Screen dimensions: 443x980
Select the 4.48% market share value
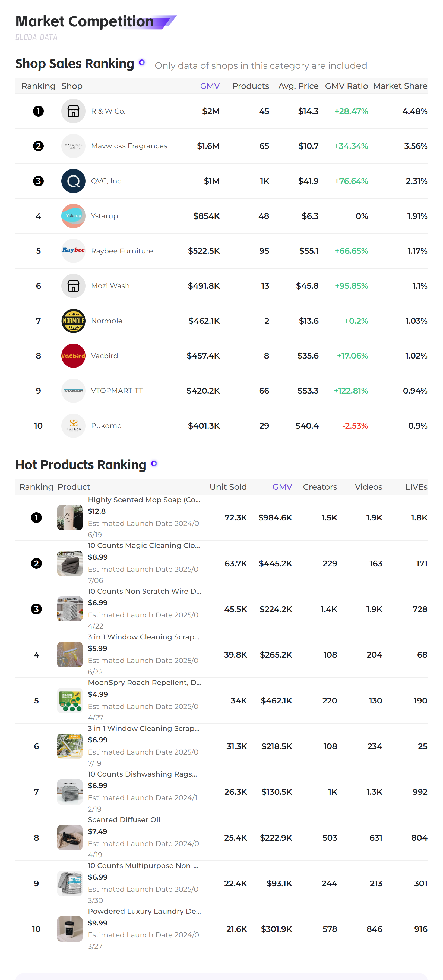pos(414,111)
